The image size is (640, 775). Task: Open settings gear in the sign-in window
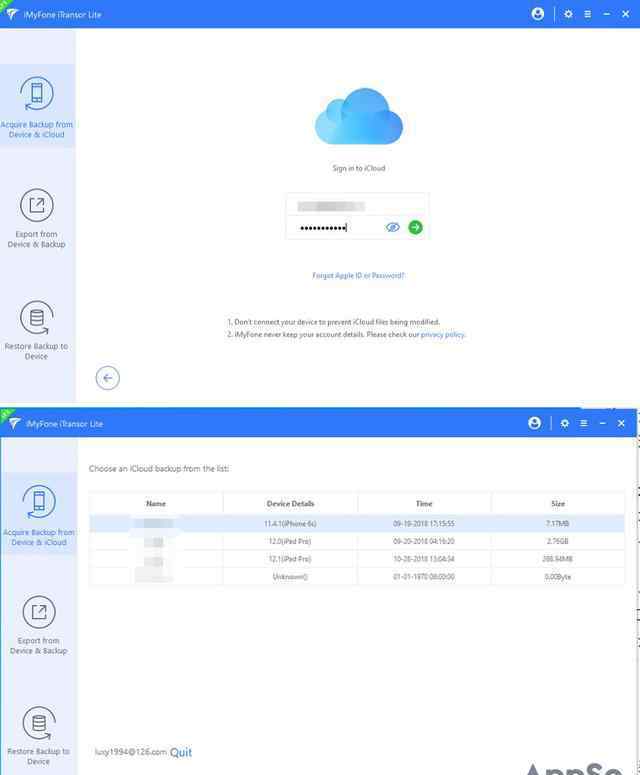coord(568,14)
